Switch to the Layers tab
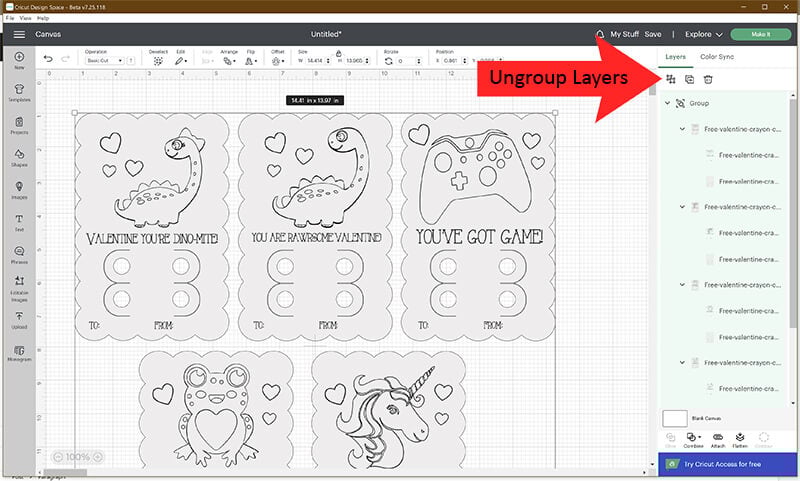The width and height of the screenshot is (800, 481). coord(675,57)
